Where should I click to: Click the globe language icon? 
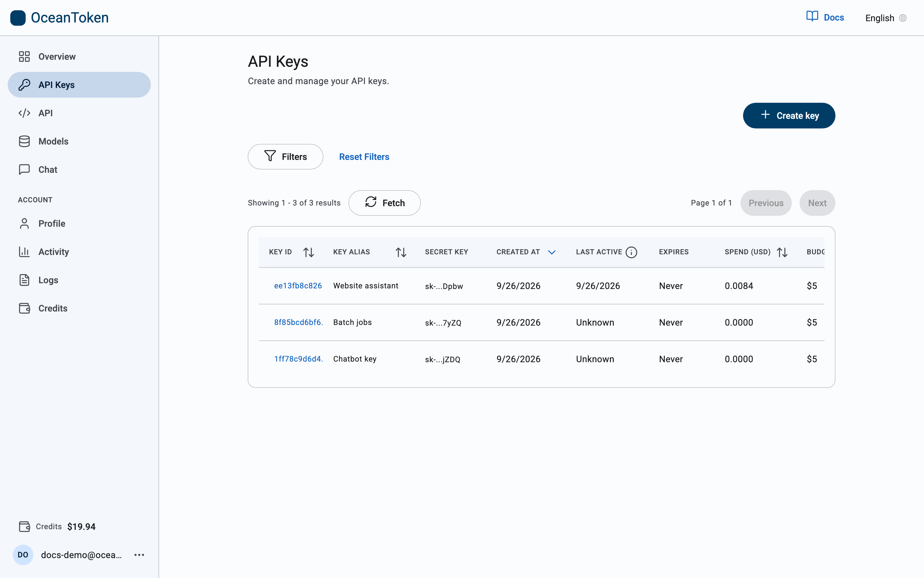[903, 18]
